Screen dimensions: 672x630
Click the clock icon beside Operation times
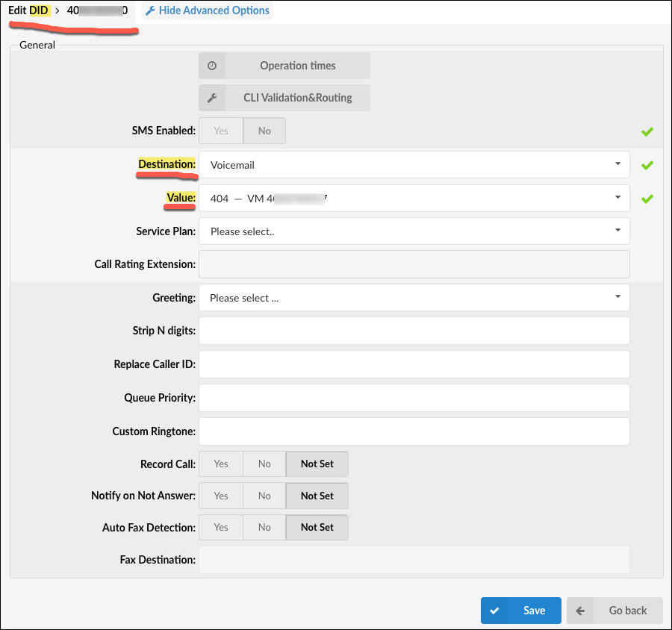212,66
